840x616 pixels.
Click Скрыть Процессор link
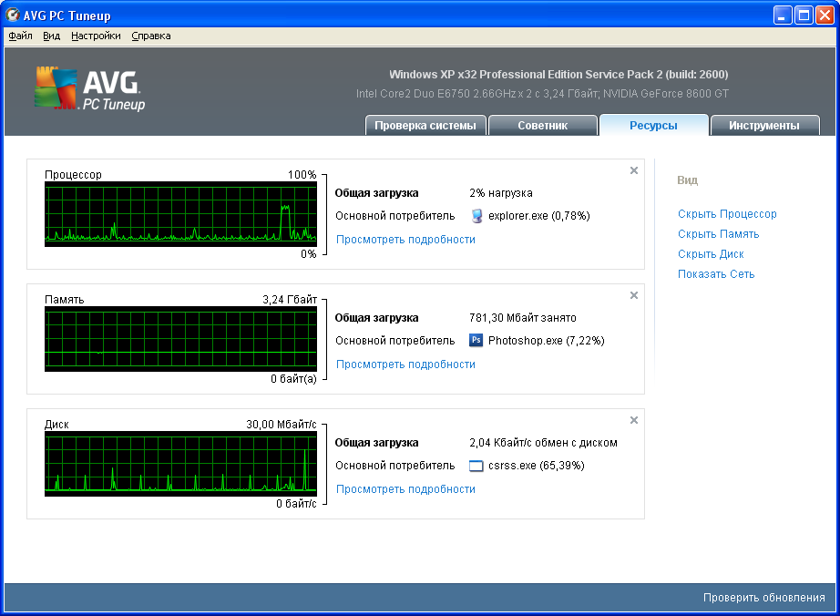[x=727, y=214]
